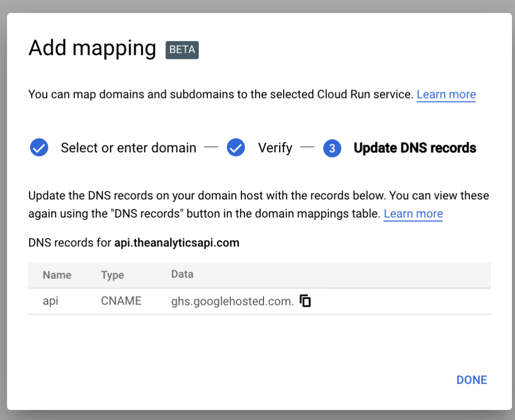Go to the Verify step label
Screen dimensions: 515x420
pyautogui.click(x=275, y=148)
